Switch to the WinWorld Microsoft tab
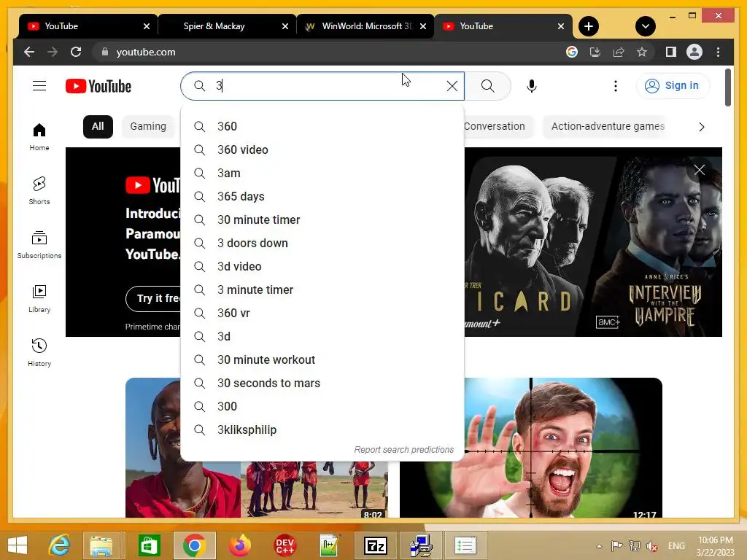 point(365,26)
